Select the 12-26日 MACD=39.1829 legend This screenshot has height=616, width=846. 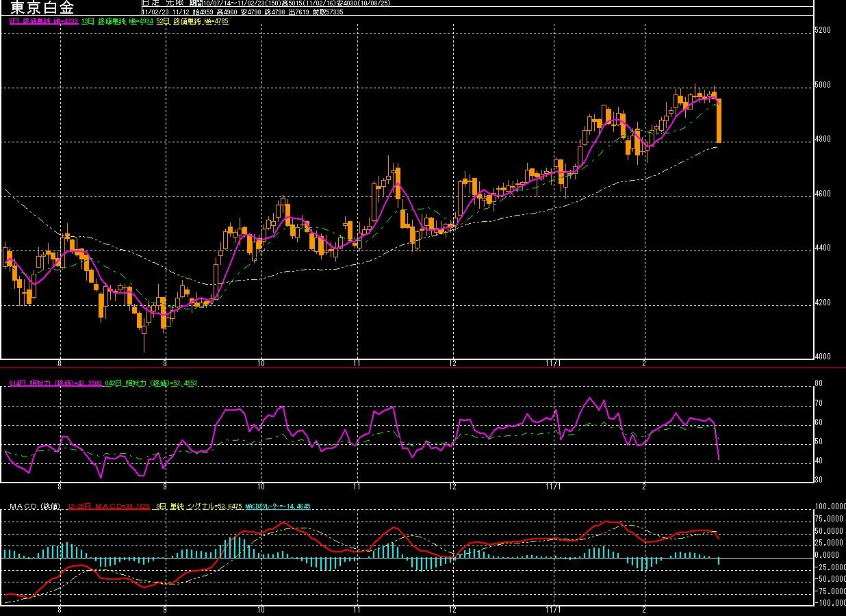pyautogui.click(x=108, y=506)
